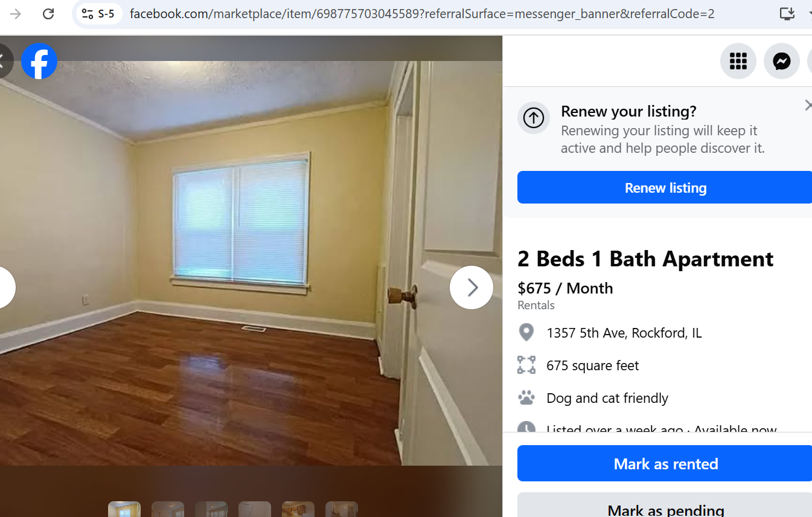Screen dimensions: 812x517
Task: Click the browser forward arrow
Action: tap(15, 14)
